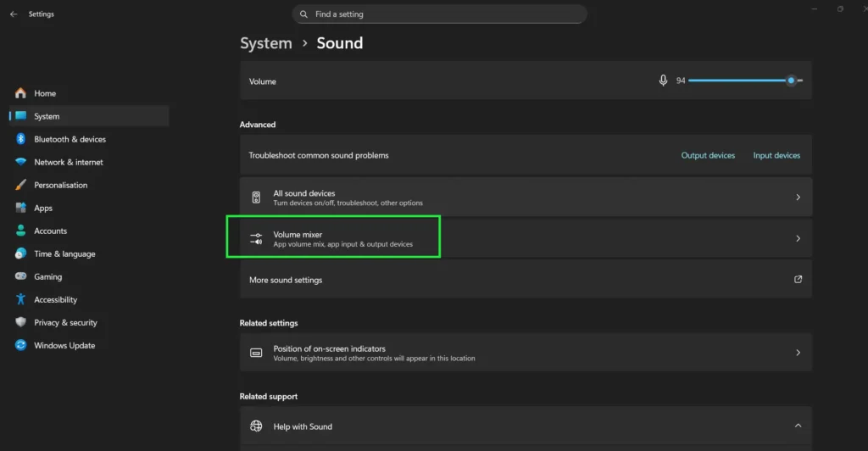Click the Accessibility figure icon

[x=20, y=299]
